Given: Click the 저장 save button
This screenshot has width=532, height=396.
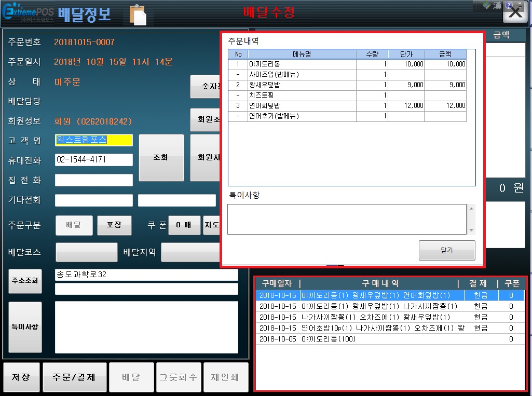Looking at the screenshot, I should coord(21,377).
